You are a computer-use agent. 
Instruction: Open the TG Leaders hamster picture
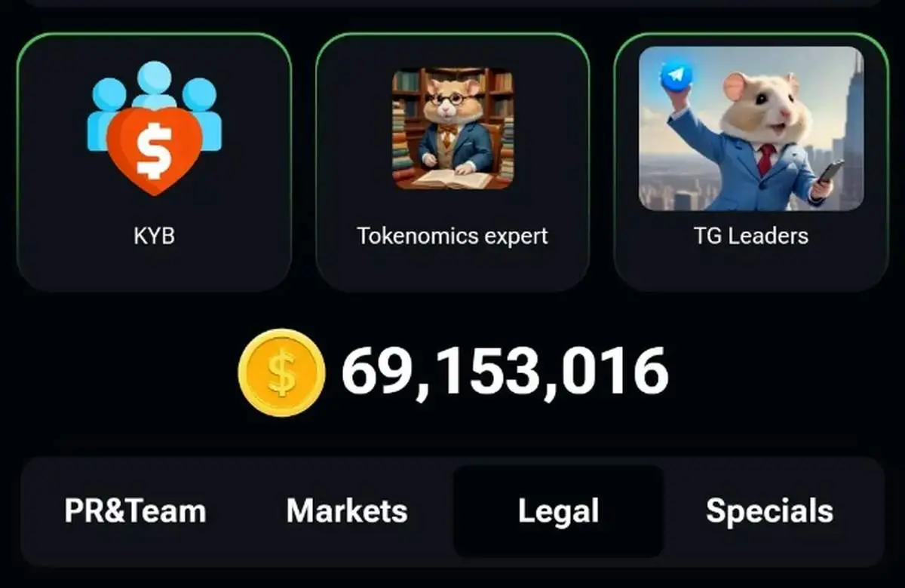pos(751,128)
